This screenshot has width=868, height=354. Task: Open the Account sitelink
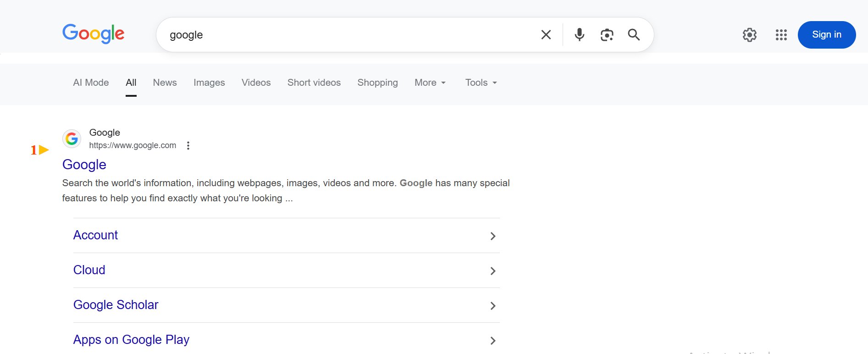[95, 235]
